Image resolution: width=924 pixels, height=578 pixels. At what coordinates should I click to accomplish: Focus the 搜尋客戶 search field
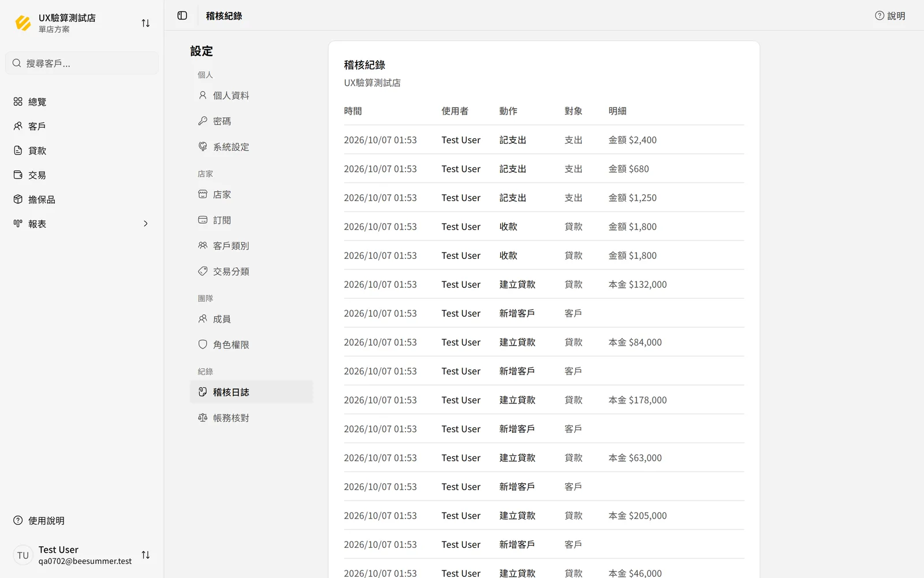coord(81,63)
